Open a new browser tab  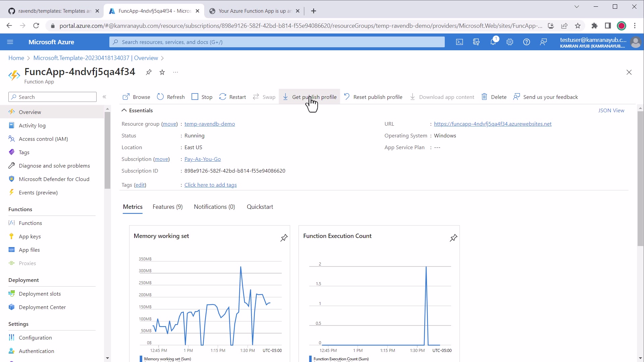[x=314, y=11]
